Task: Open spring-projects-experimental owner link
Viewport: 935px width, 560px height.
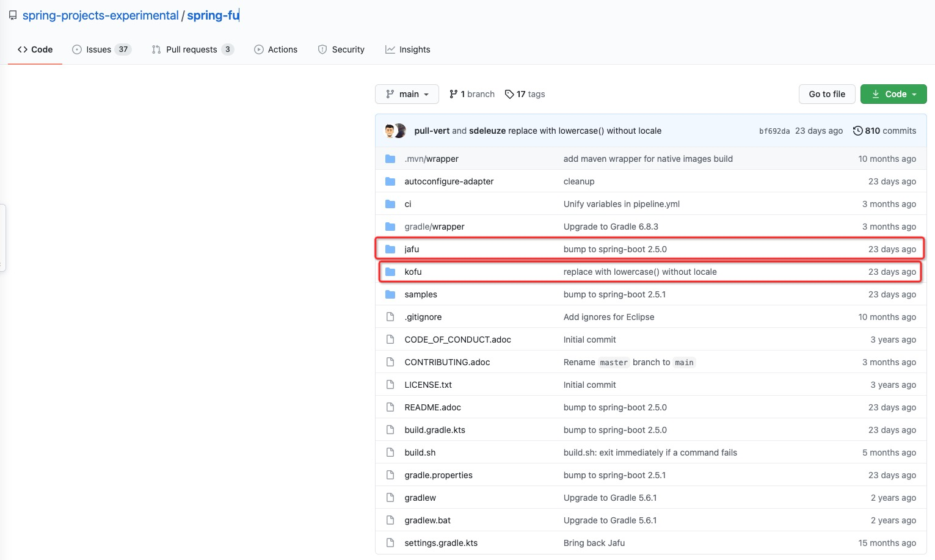Action: pyautogui.click(x=101, y=16)
